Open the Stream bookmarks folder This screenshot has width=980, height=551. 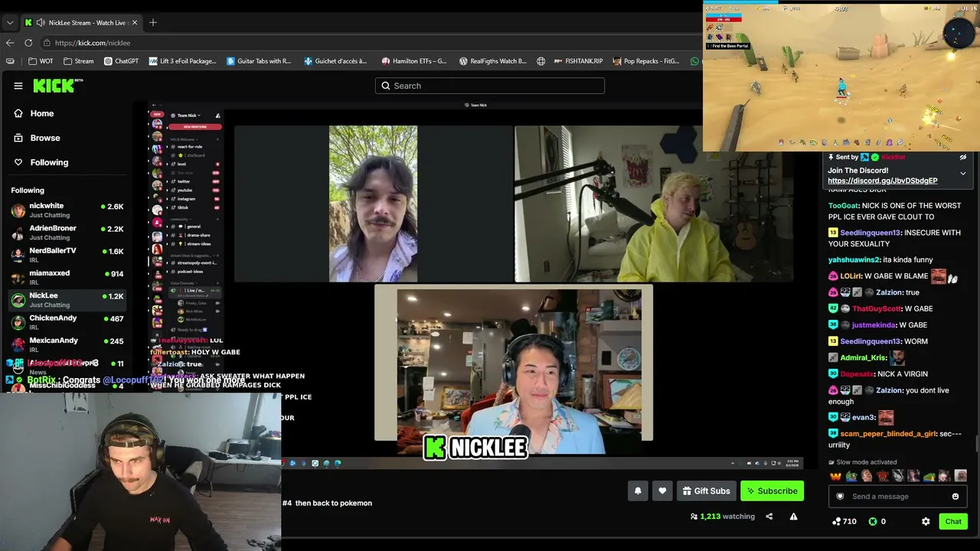(79, 61)
